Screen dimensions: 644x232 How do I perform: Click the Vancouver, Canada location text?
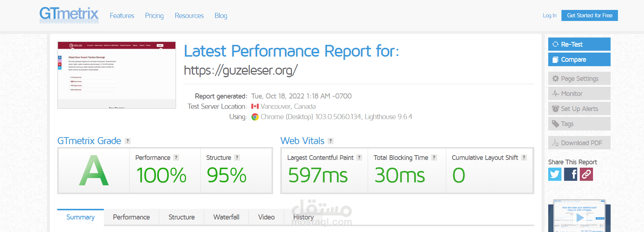point(288,106)
